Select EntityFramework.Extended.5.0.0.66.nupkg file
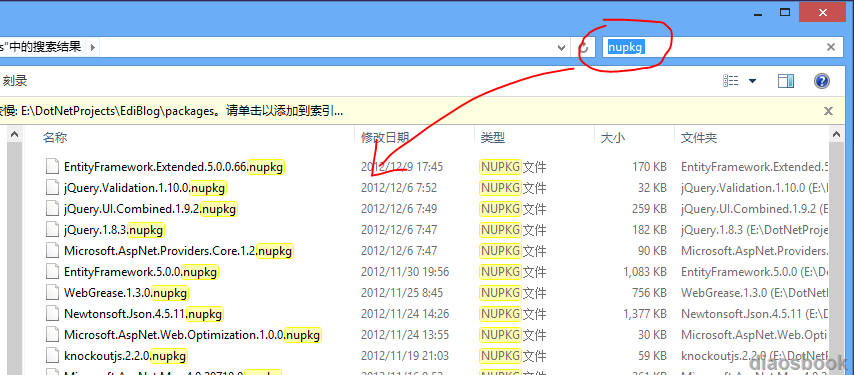This screenshot has height=375, width=854. [x=174, y=167]
